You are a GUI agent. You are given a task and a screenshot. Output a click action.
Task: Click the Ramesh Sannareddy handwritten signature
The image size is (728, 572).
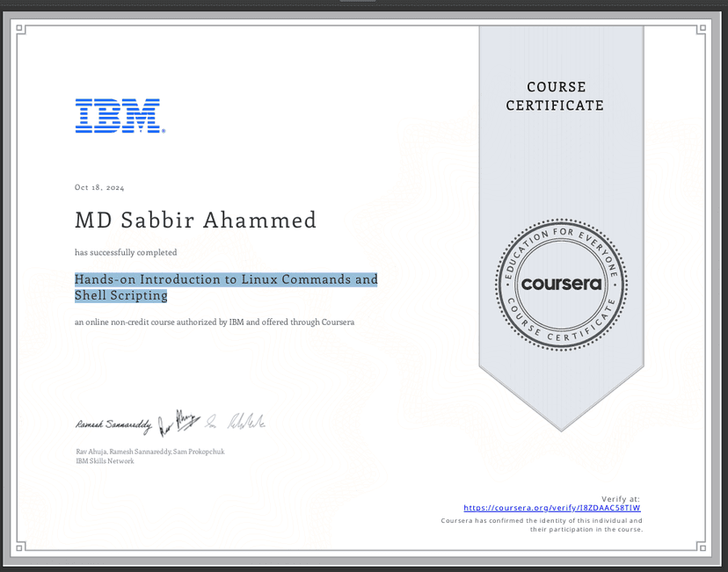(x=113, y=425)
